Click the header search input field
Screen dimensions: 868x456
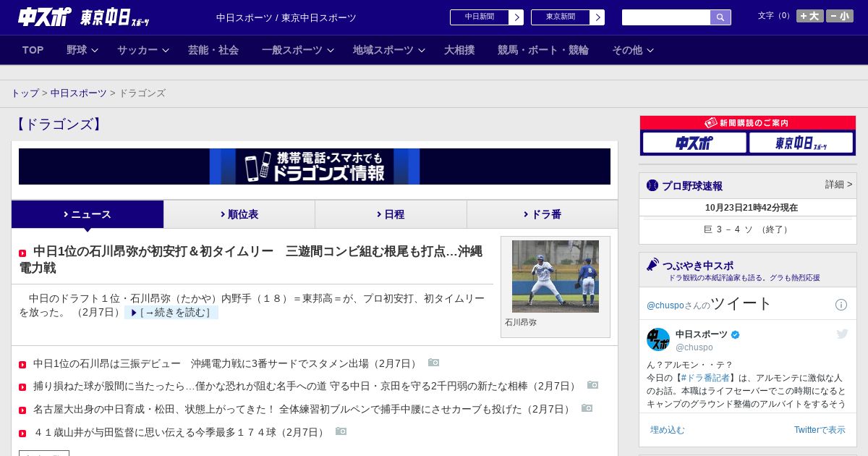pyautogui.click(x=666, y=17)
